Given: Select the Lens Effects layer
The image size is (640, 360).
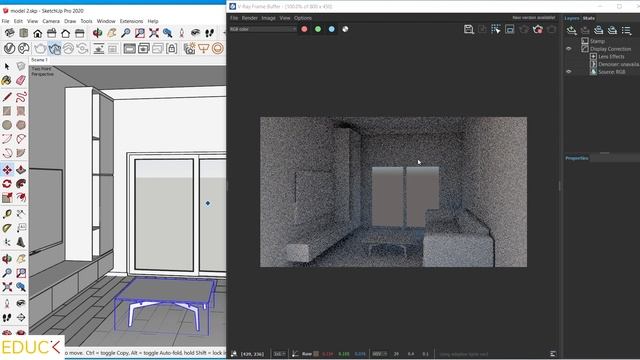Looking at the screenshot, I should pyautogui.click(x=611, y=56).
